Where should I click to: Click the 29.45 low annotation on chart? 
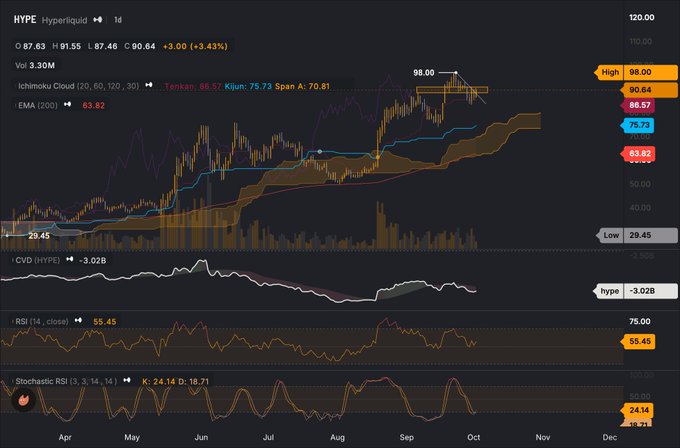(39, 236)
